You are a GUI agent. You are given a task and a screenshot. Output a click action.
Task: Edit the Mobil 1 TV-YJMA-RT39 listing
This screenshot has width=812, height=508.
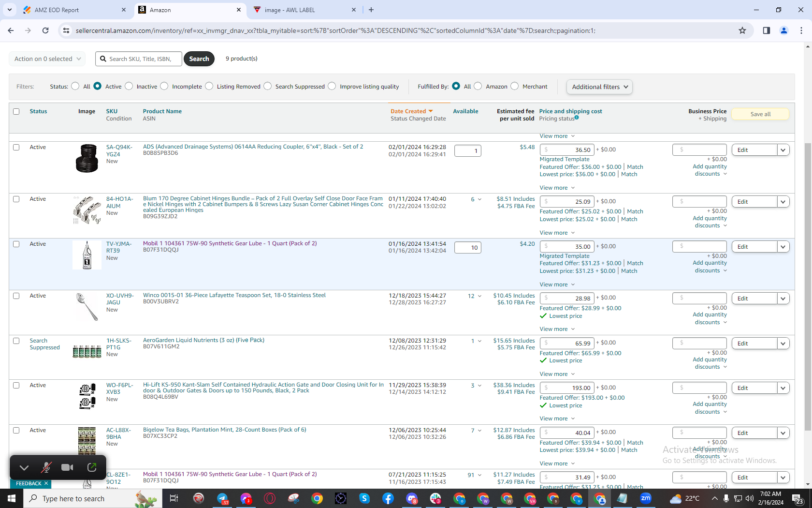754,247
